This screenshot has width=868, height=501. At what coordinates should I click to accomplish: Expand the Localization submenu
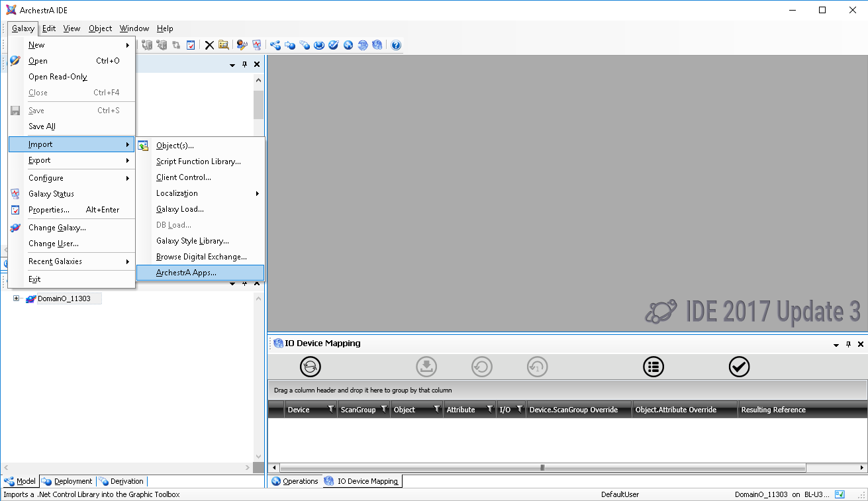point(200,193)
